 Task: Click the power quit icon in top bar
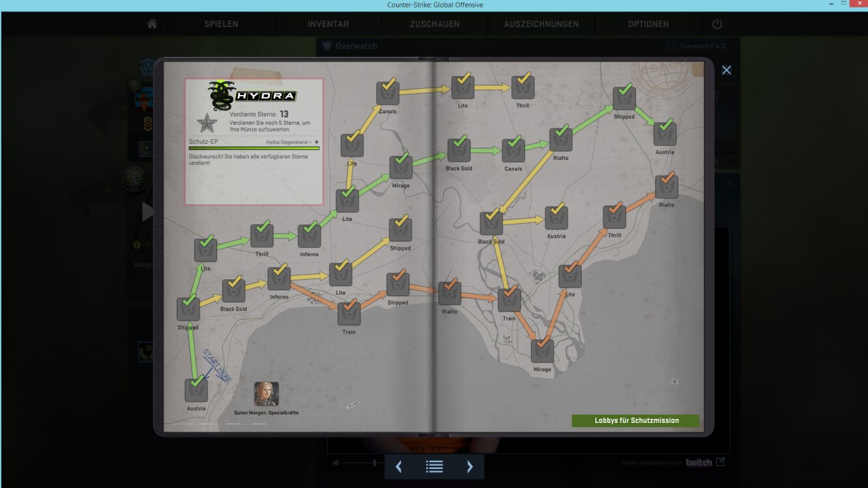click(x=717, y=24)
